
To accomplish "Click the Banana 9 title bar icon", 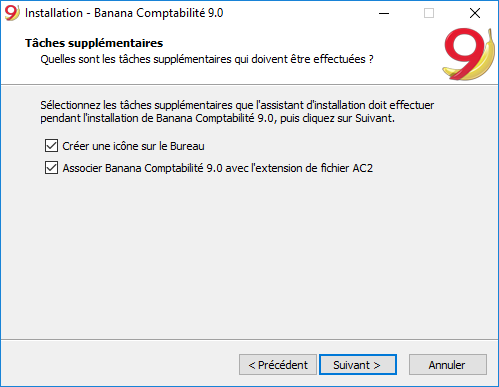I will click(x=12, y=13).
